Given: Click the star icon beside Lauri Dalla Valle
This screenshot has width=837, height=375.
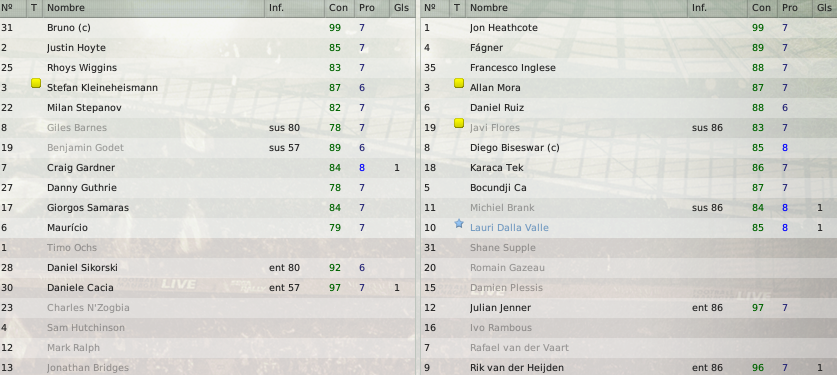Looking at the screenshot, I should (459, 224).
